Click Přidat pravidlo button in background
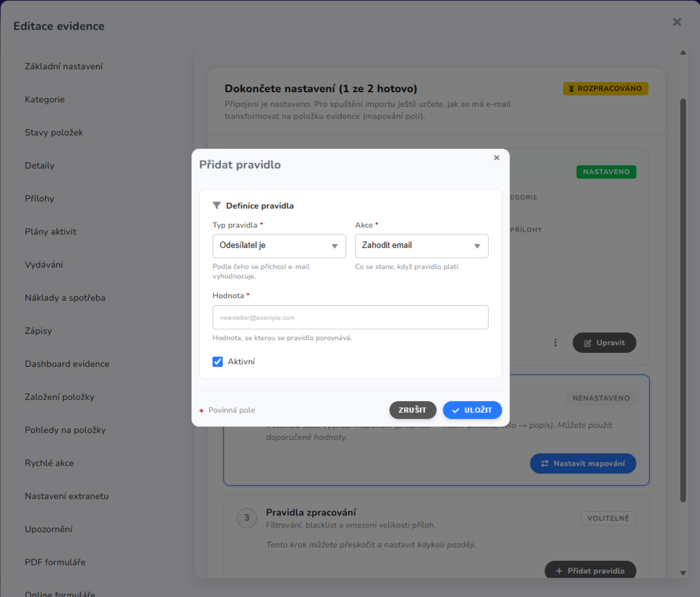Viewport: 700px width, 597px height. (x=590, y=571)
